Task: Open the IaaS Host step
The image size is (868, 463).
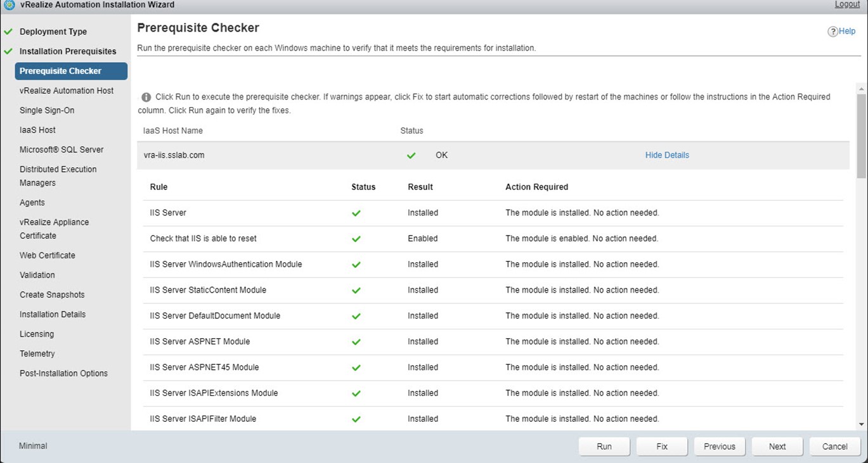Action: point(37,130)
